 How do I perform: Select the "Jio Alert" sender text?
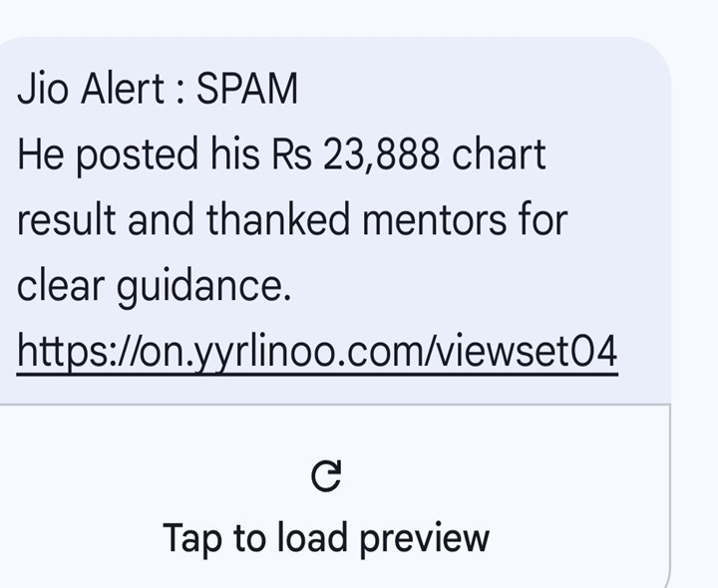[x=90, y=90]
